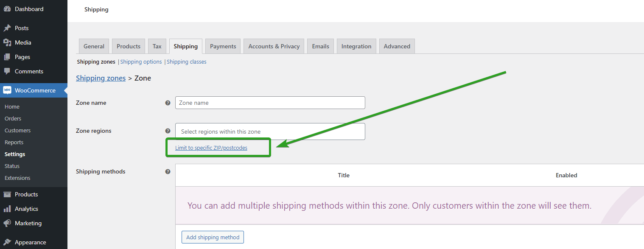Screen dimensions: 644x249
Task: Click the Dashboard gauge icon
Action: coord(7,9)
